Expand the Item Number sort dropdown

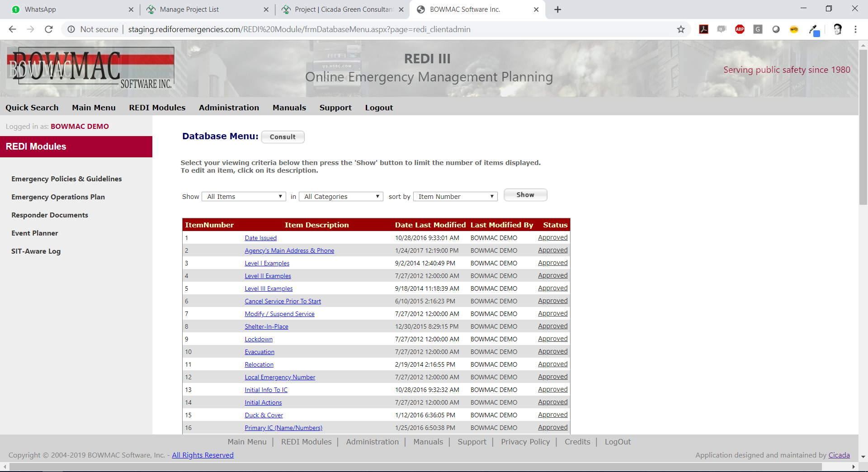pyautogui.click(x=455, y=197)
